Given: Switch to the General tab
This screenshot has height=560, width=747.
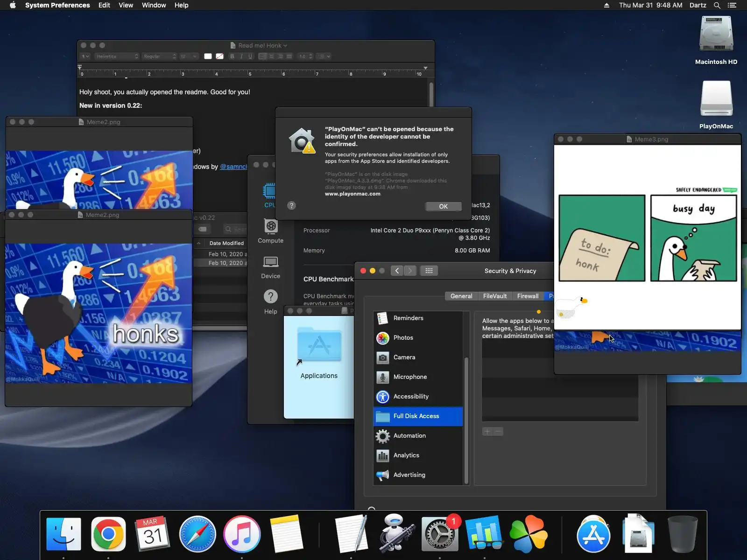Looking at the screenshot, I should click(x=461, y=296).
